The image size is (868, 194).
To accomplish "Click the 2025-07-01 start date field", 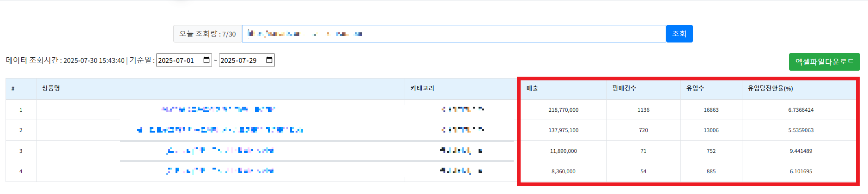I will 178,61.
